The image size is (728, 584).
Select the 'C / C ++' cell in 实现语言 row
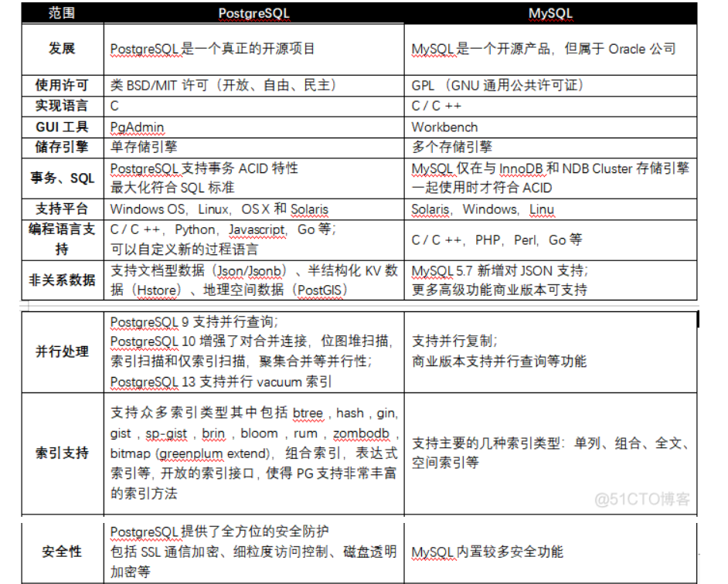[x=551, y=106]
